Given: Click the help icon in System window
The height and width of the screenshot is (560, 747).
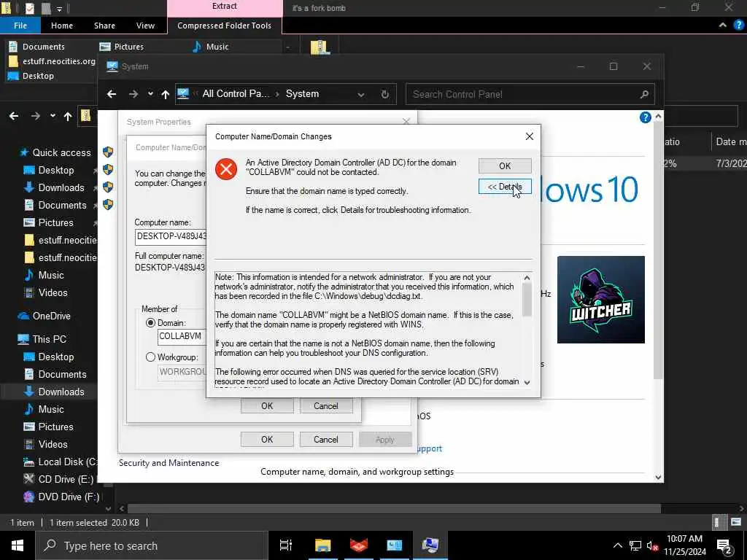Looking at the screenshot, I should (x=645, y=117).
